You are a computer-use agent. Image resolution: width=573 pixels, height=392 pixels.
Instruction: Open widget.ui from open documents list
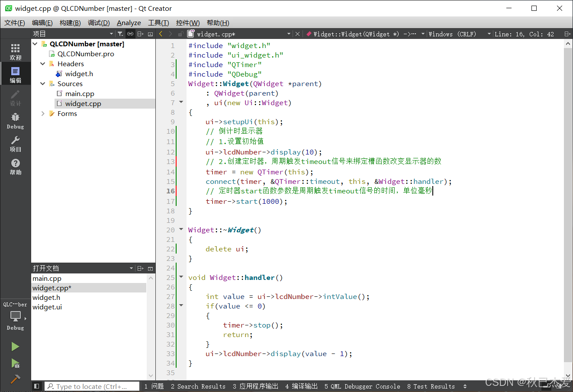(47, 307)
